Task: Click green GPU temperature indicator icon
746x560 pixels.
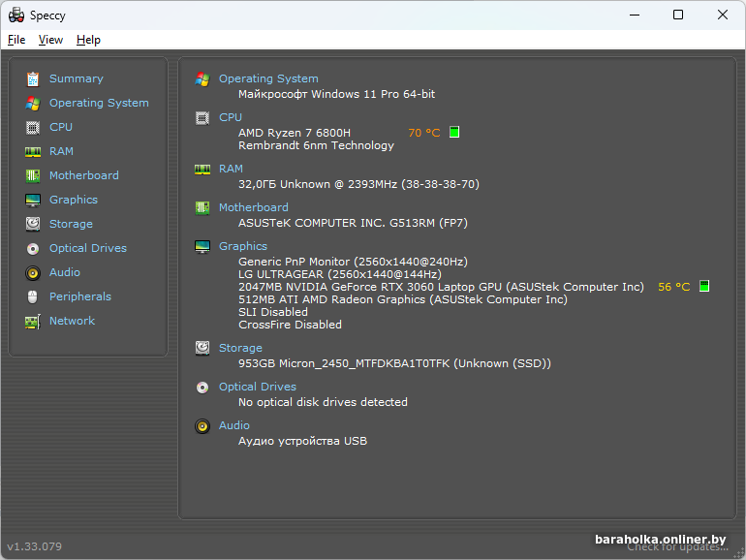Action: [x=704, y=286]
